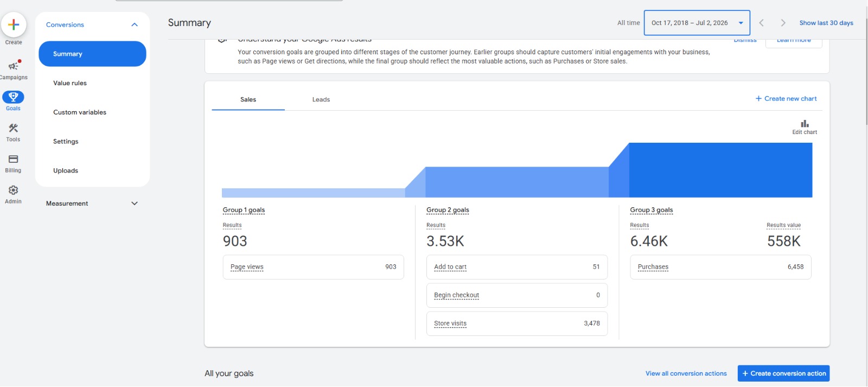868x387 pixels.
Task: Select the Sales tab
Action: click(x=248, y=99)
